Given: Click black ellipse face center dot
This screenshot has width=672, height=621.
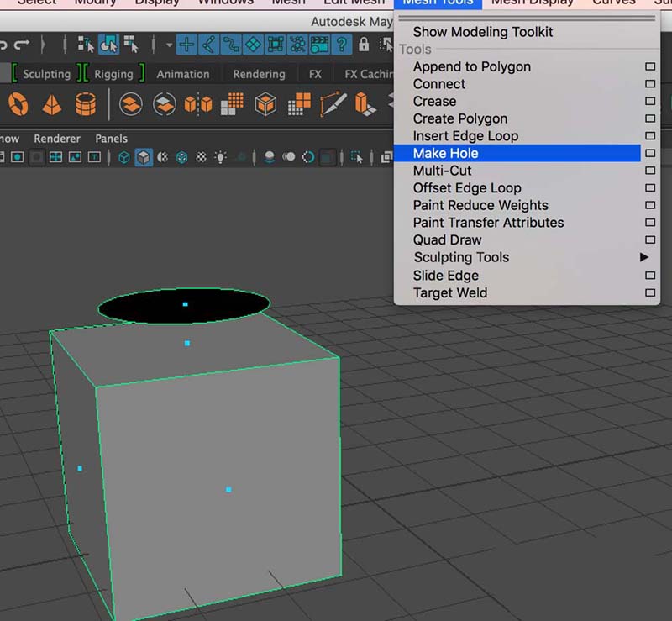Looking at the screenshot, I should 185,304.
